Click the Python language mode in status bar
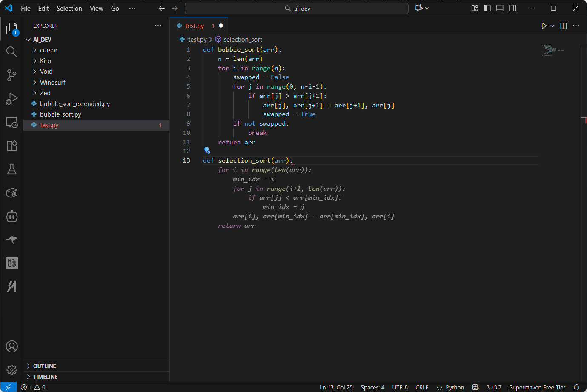The width and height of the screenshot is (587, 392). (x=455, y=387)
